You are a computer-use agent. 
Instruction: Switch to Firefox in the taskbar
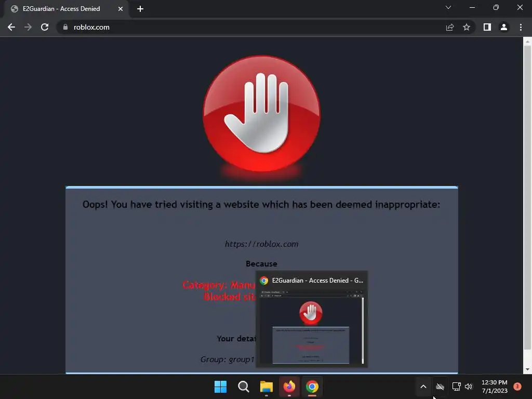click(x=289, y=387)
